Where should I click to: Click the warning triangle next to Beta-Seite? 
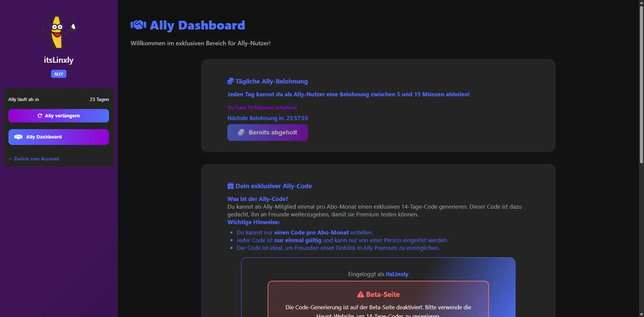(x=361, y=295)
